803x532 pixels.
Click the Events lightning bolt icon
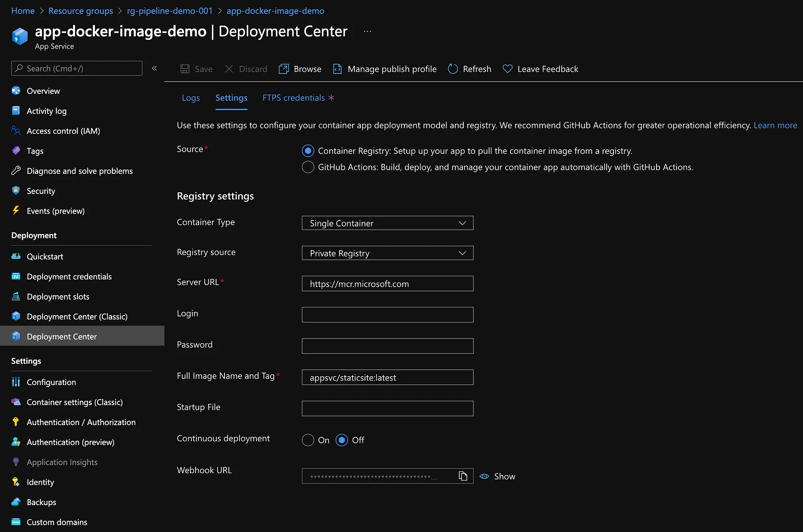pyautogui.click(x=16, y=211)
